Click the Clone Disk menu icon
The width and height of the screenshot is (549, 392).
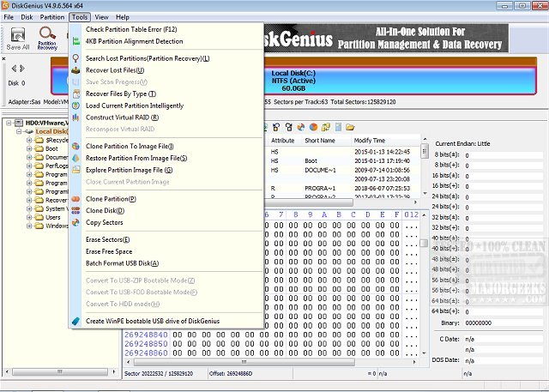point(76,211)
